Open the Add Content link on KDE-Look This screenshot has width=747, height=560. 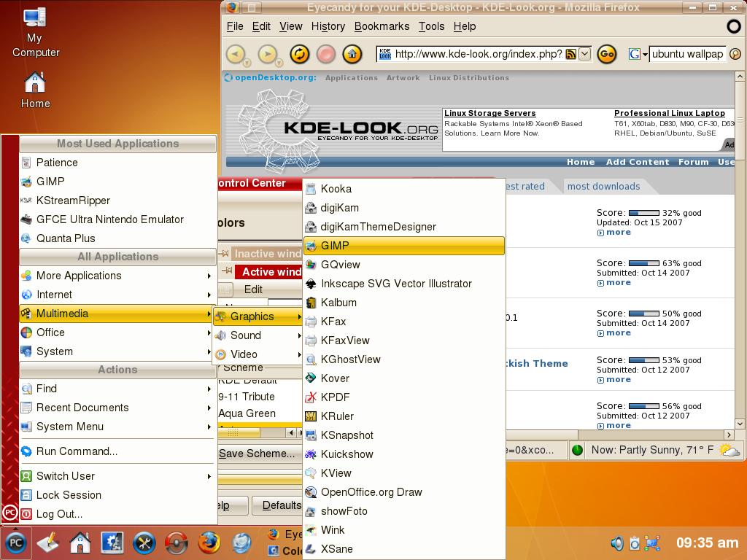point(638,162)
